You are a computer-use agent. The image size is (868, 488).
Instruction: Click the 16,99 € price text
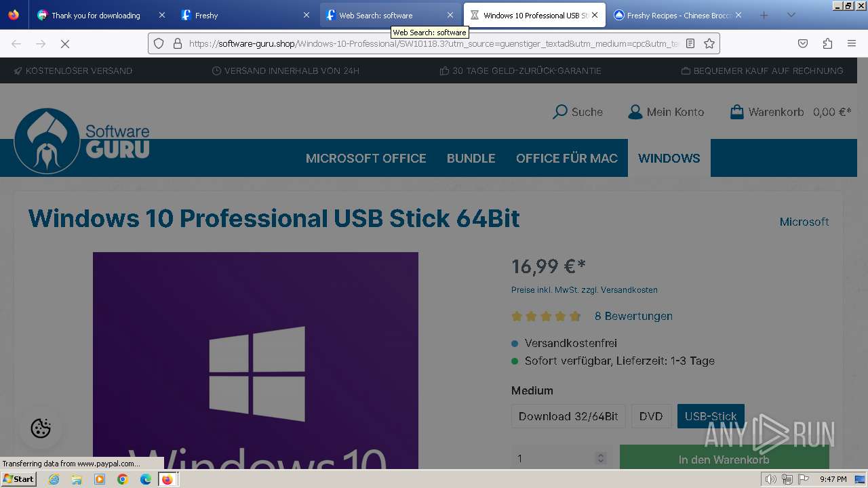point(548,266)
